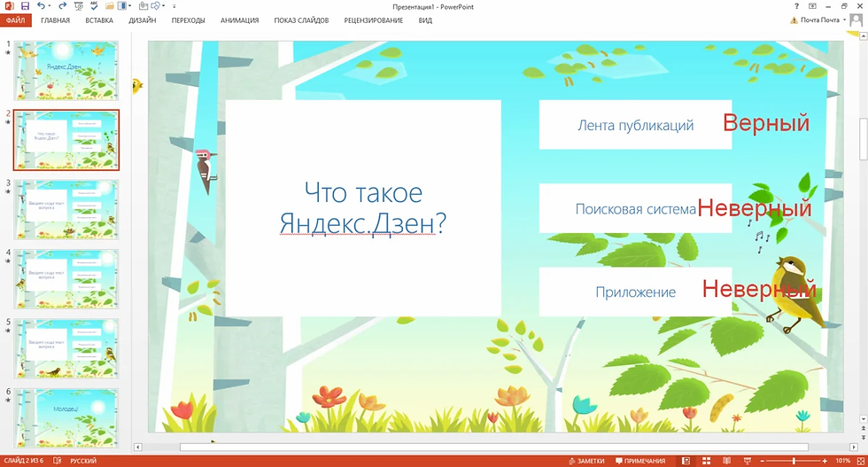Click the shapes icon in quick access toolbar
The height and width of the screenshot is (467, 868).
pos(156,6)
